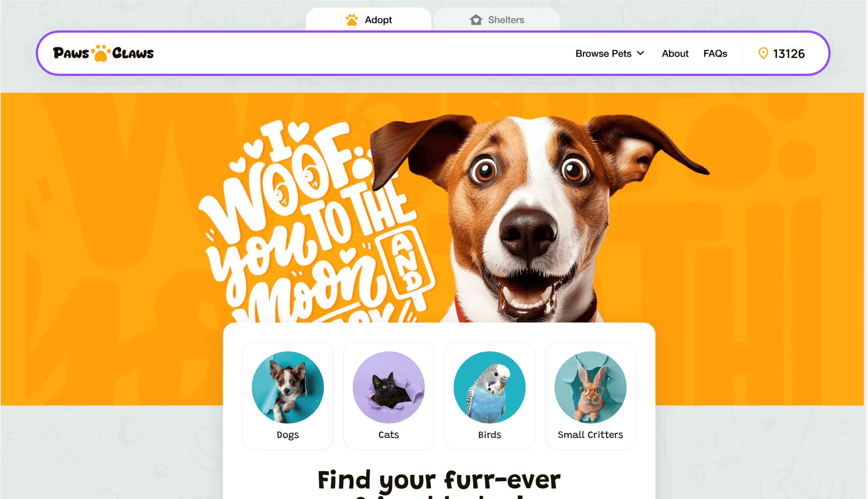This screenshot has width=868, height=499.
Task: Click the Small Critters category label
Action: tap(590, 434)
